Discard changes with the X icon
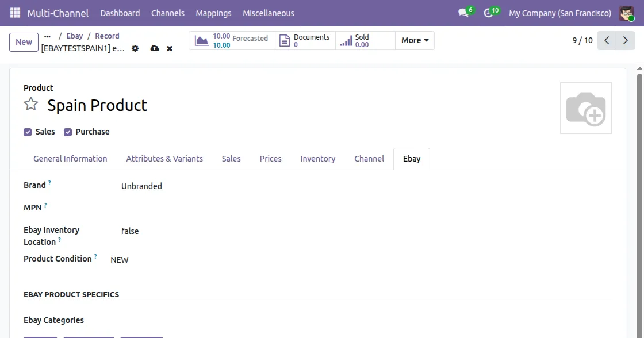The width and height of the screenshot is (644, 338). pyautogui.click(x=170, y=48)
